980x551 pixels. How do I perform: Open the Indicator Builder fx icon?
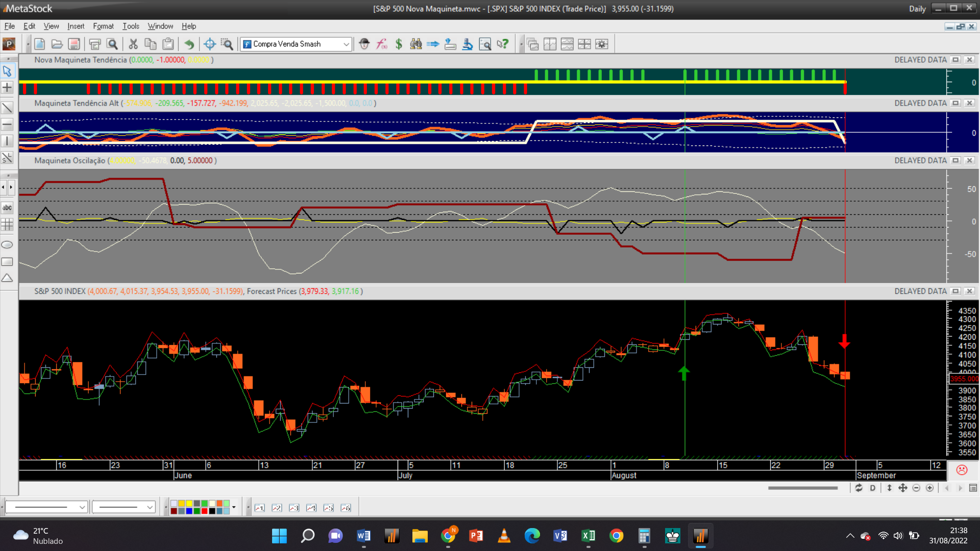(381, 44)
